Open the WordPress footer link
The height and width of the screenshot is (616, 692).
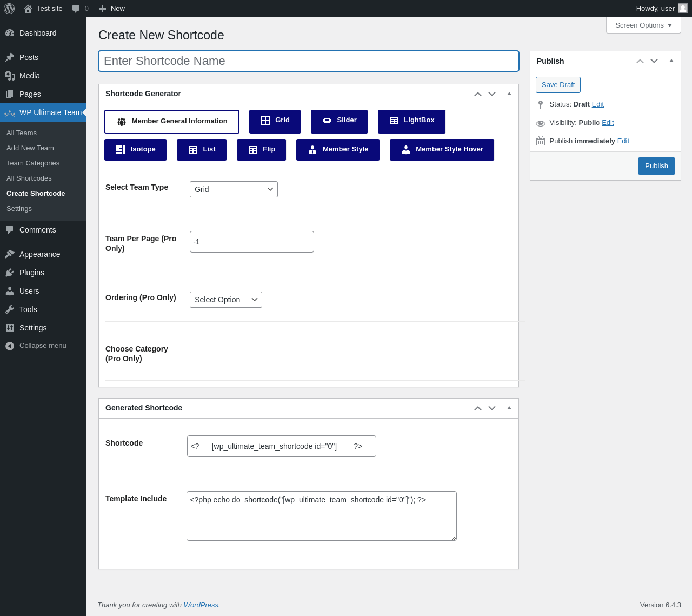coord(201,605)
